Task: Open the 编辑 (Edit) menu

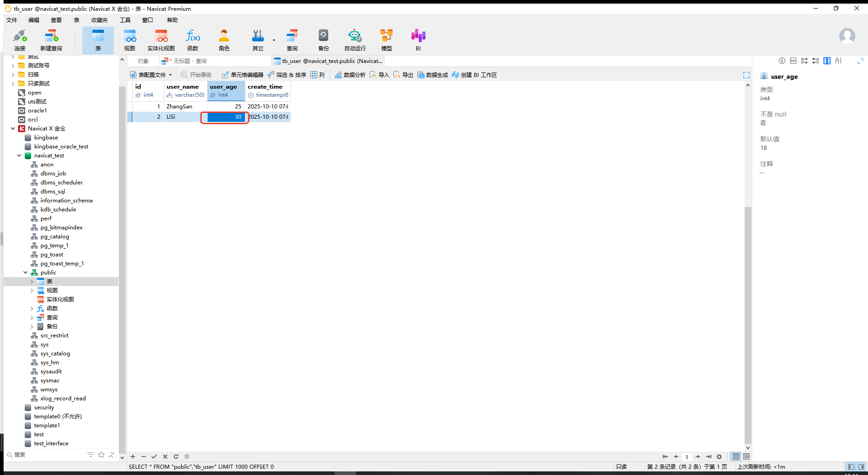Action: click(34, 20)
